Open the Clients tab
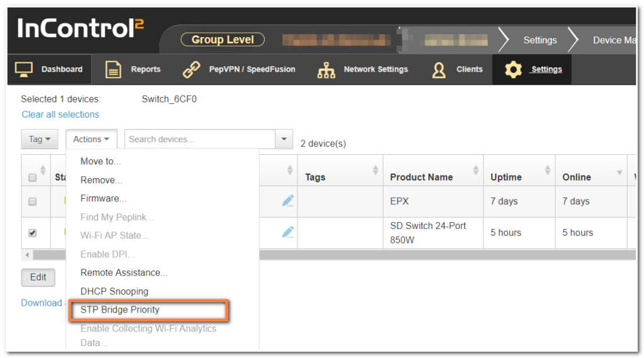The height and width of the screenshot is (358, 644). [x=457, y=69]
